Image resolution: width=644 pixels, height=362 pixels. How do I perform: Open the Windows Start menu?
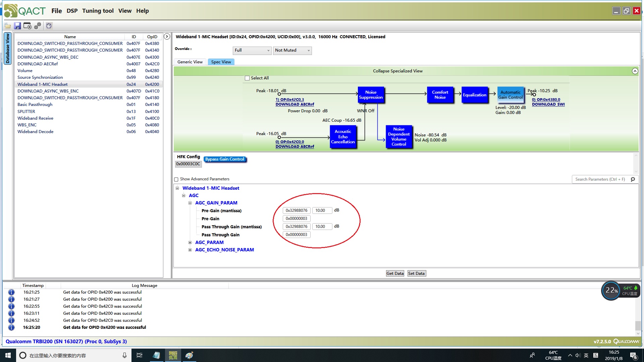pos(8,355)
